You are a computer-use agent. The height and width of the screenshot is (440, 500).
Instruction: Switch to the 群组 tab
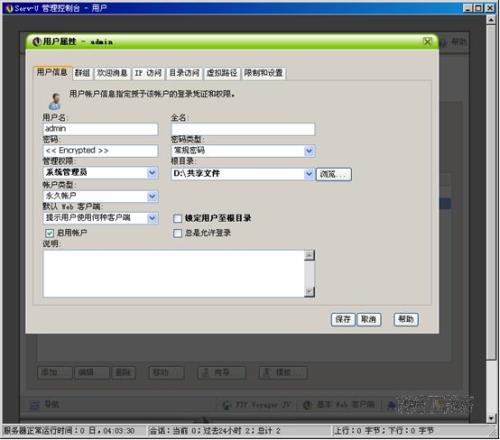[82, 73]
